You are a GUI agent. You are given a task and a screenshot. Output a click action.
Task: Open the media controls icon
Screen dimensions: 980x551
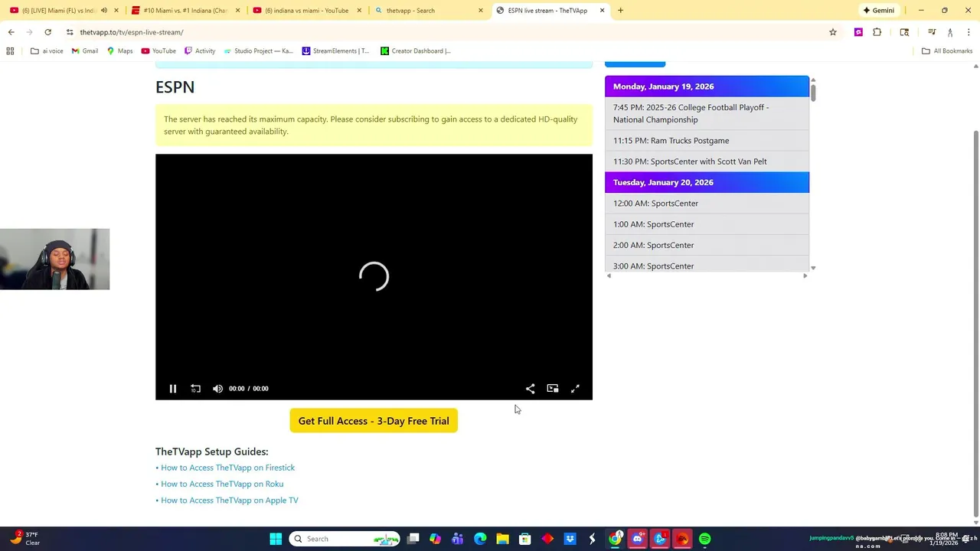[932, 32]
